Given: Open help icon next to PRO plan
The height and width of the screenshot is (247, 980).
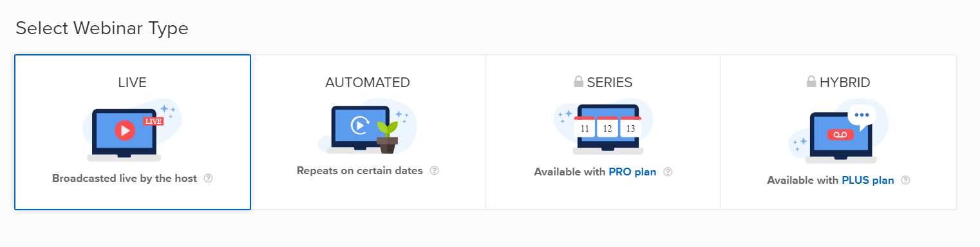Looking at the screenshot, I should point(668,172).
